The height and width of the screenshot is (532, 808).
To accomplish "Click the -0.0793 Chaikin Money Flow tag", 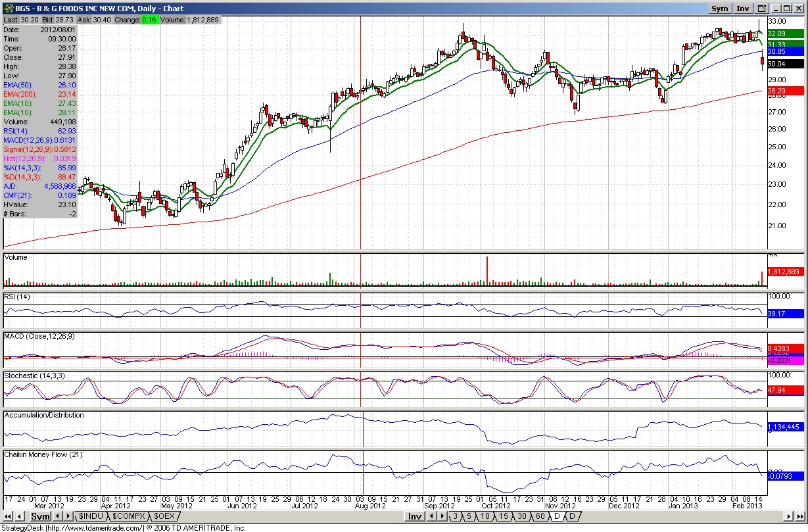I will [784, 475].
